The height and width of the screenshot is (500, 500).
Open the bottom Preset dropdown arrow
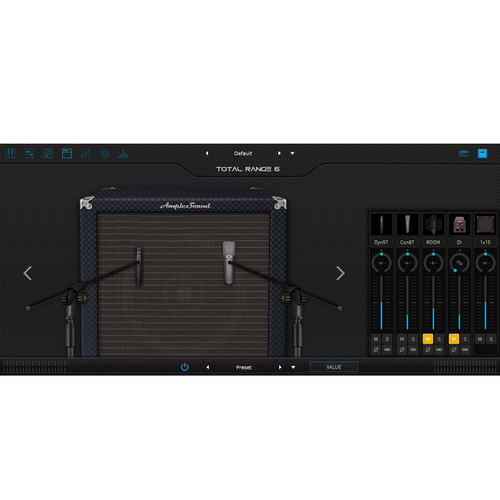(x=293, y=367)
